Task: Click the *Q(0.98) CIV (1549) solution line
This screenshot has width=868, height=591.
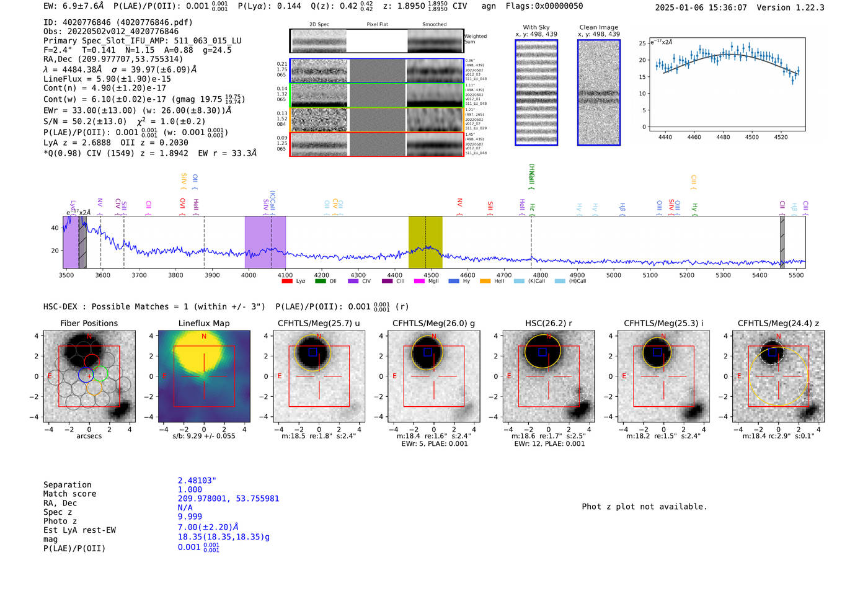Action: 150,153
